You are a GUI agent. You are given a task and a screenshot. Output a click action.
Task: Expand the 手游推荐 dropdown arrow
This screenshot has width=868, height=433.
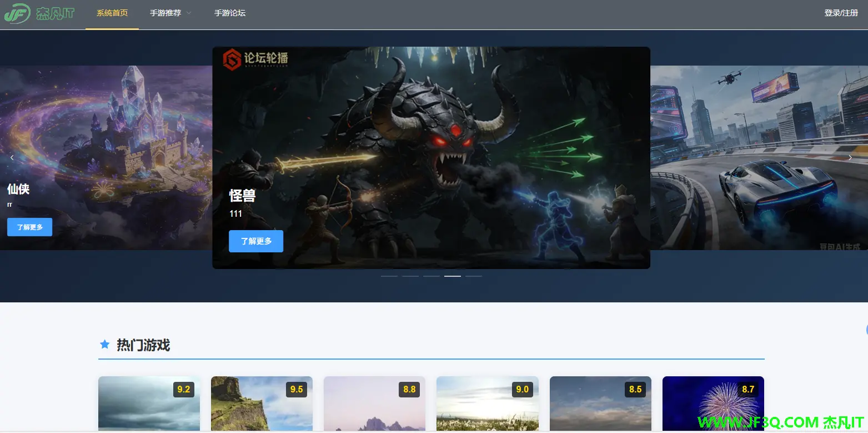click(x=189, y=13)
